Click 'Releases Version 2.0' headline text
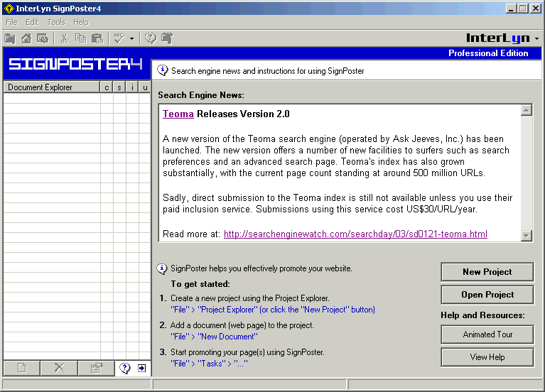This screenshot has height=392, width=545. pos(243,114)
